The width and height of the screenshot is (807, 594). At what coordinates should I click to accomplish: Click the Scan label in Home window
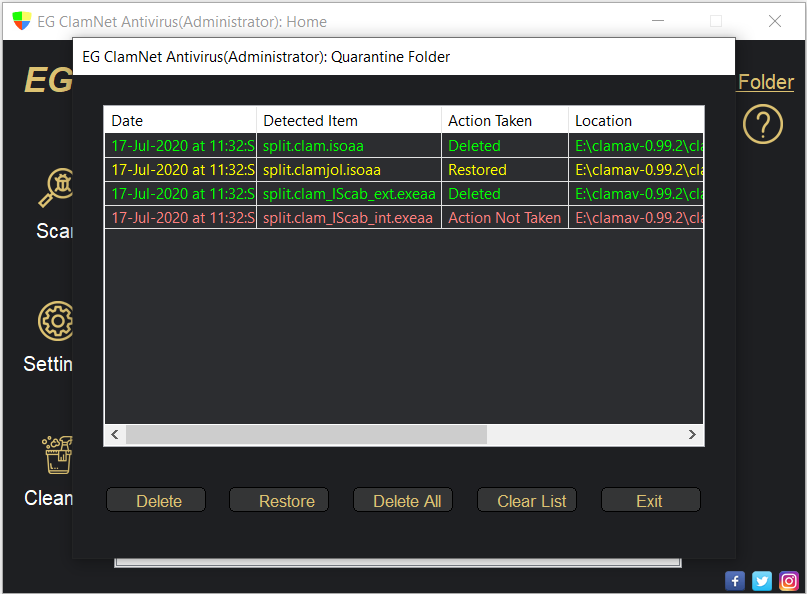coord(54,231)
